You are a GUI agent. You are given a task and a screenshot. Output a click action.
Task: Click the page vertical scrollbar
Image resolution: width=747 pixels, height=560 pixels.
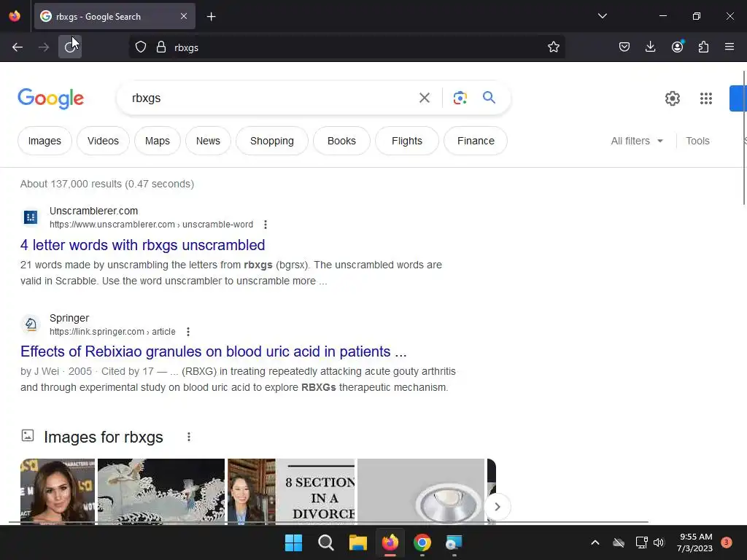[743, 138]
